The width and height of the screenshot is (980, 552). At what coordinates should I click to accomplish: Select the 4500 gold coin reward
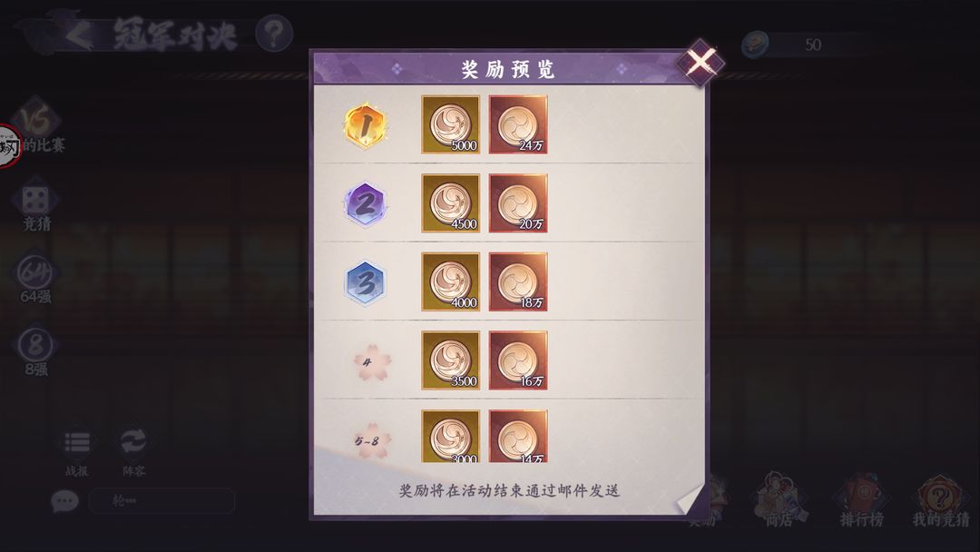451,203
